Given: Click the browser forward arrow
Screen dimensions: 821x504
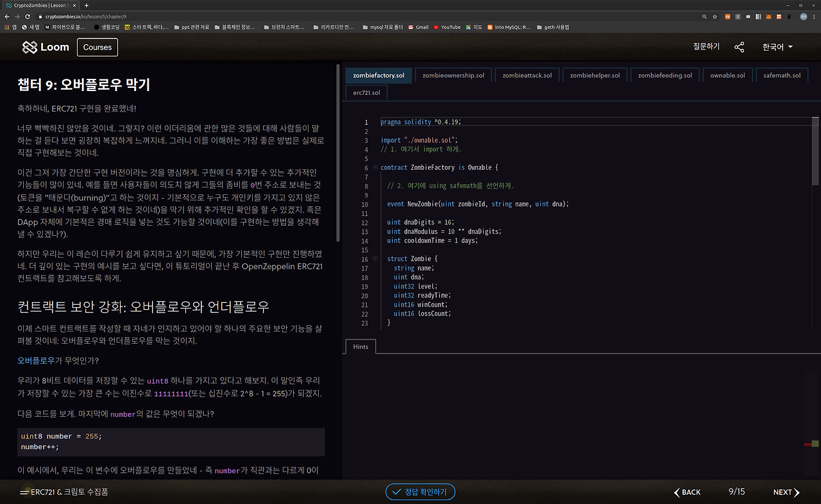Looking at the screenshot, I should 18,17.
